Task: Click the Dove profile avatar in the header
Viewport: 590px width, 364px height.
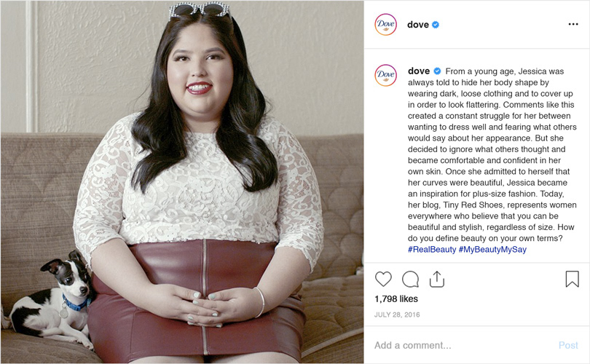Action: tap(385, 25)
